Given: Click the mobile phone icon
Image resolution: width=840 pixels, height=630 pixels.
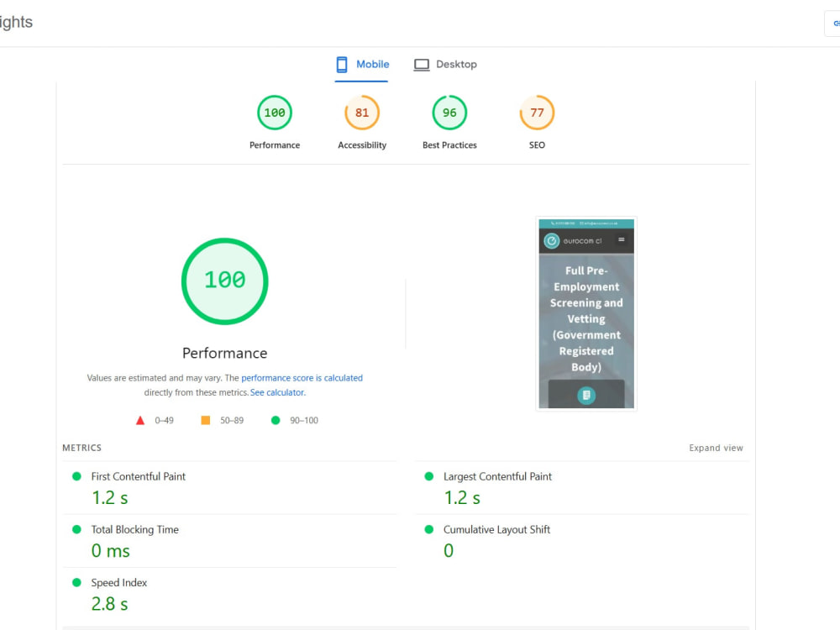Looking at the screenshot, I should click(342, 65).
